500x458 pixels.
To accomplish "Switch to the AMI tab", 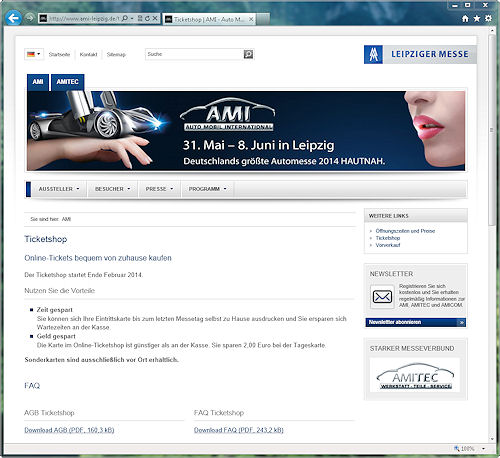I will [38, 82].
